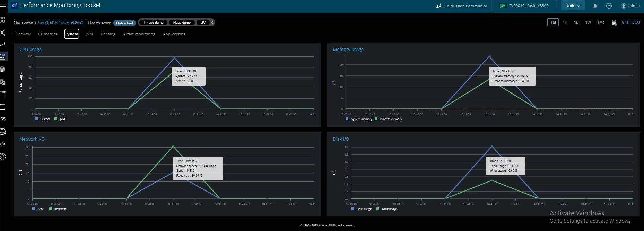The image size is (644, 231).
Task: Switch to the Applications tab
Action: point(174,34)
